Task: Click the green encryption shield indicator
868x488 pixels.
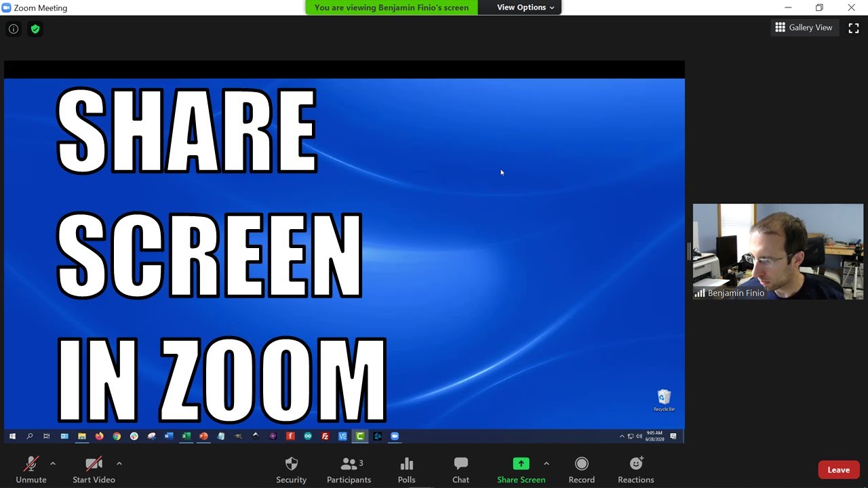Action: (x=35, y=28)
